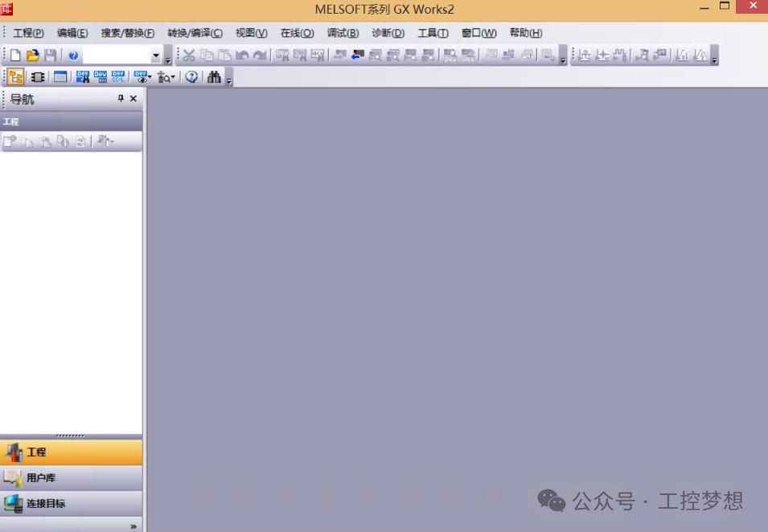Pin the 导航 navigation panel

(x=121, y=98)
